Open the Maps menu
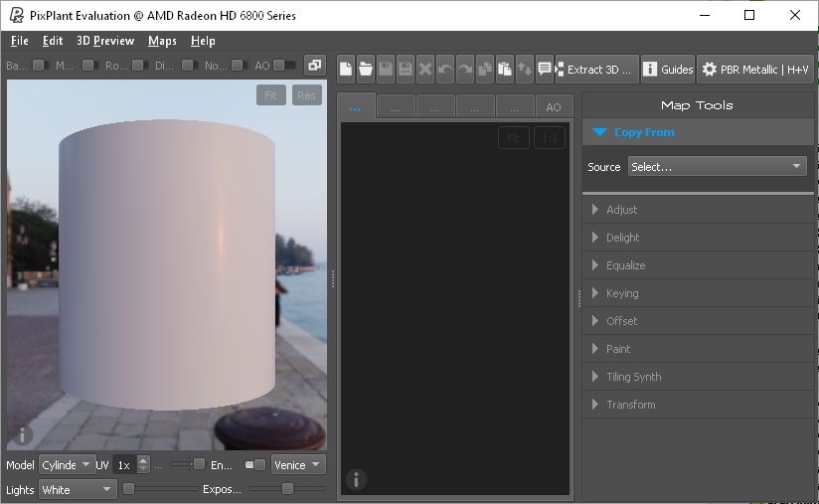 [162, 41]
